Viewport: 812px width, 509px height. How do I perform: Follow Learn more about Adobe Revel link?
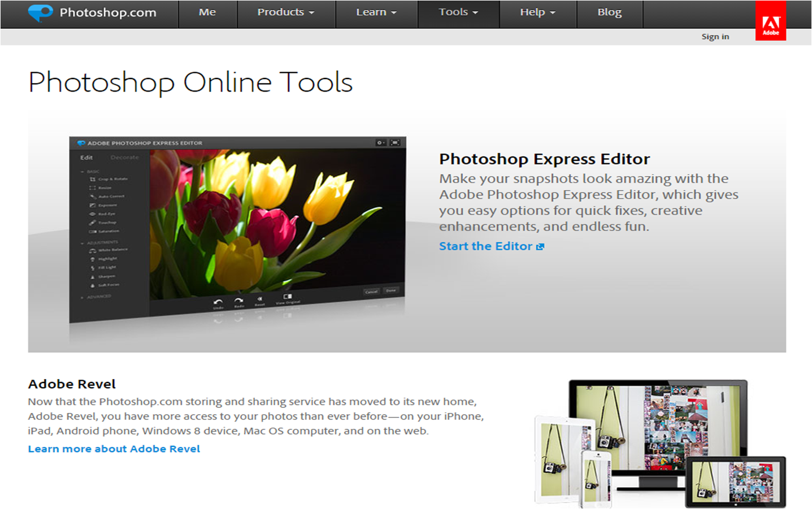[x=114, y=449]
